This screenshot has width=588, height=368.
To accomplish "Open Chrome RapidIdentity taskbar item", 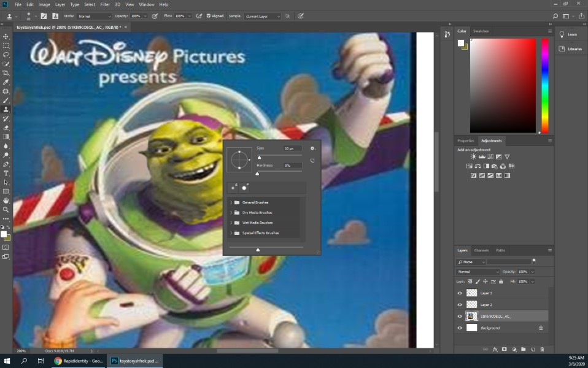I will (x=79, y=361).
